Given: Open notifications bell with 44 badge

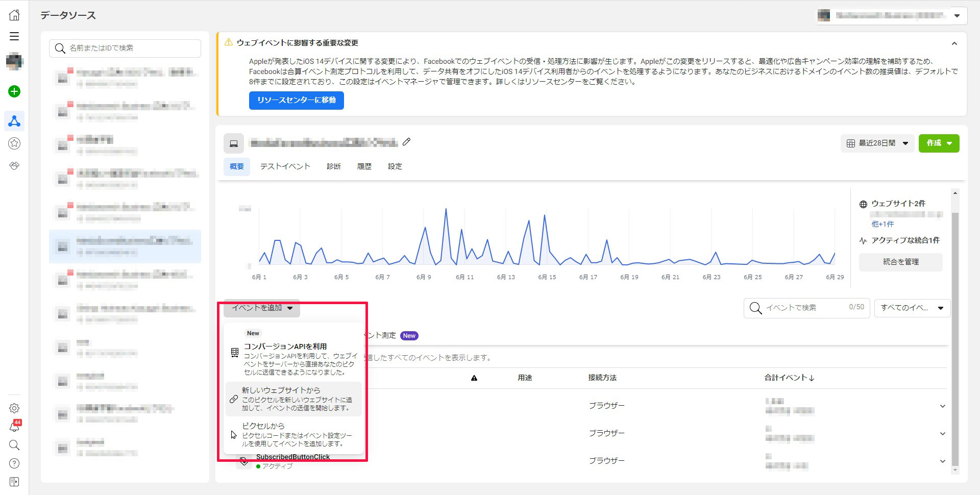Looking at the screenshot, I should tap(14, 426).
